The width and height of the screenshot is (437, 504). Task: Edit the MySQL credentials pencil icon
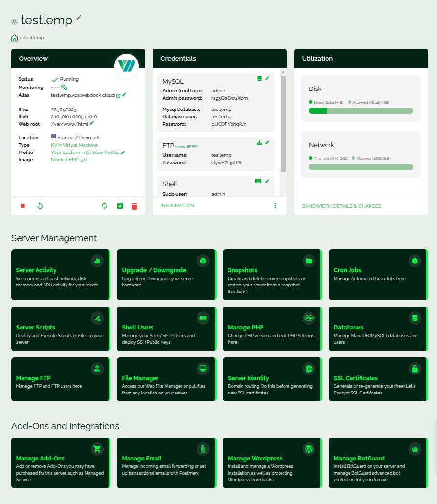click(267, 78)
